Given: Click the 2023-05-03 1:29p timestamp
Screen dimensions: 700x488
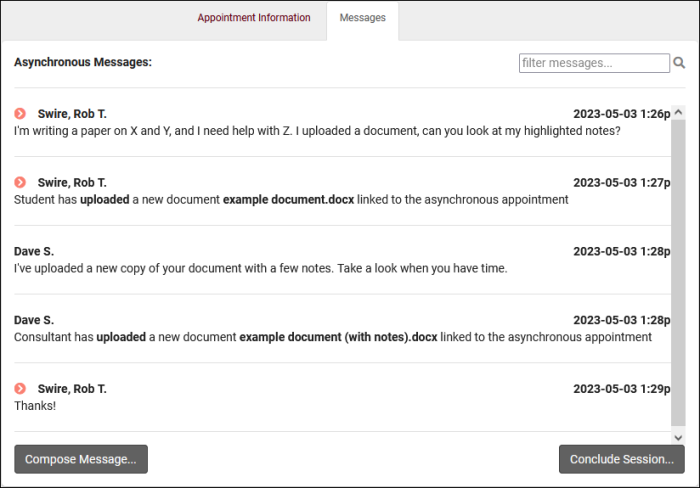Looking at the screenshot, I should coord(620,388).
